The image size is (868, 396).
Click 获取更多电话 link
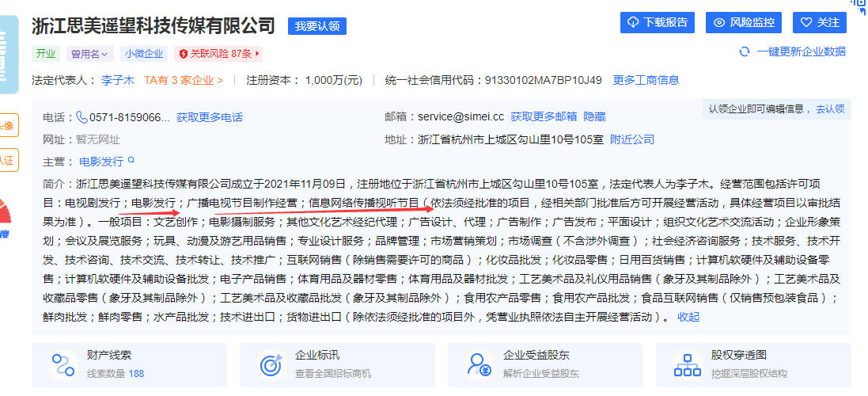(209, 117)
